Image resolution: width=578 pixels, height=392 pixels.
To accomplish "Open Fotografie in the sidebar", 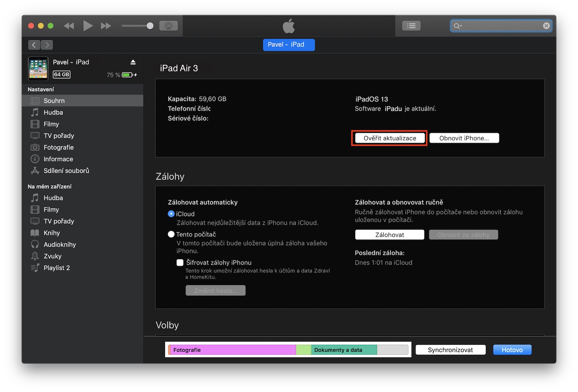I will (x=83, y=147).
